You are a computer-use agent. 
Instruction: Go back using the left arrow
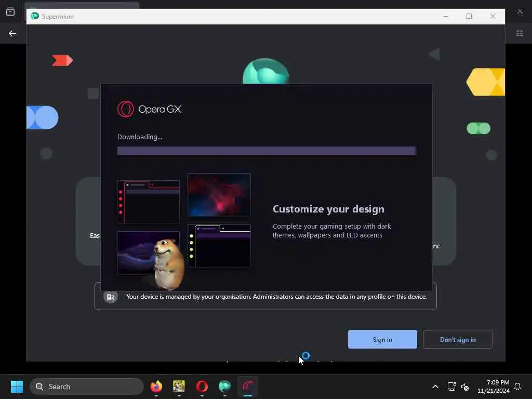click(12, 33)
